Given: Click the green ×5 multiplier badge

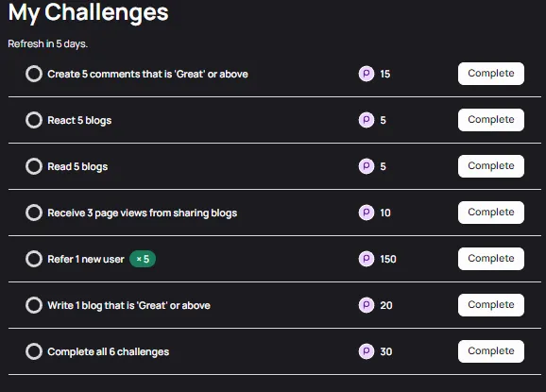Looking at the screenshot, I should pos(143,259).
